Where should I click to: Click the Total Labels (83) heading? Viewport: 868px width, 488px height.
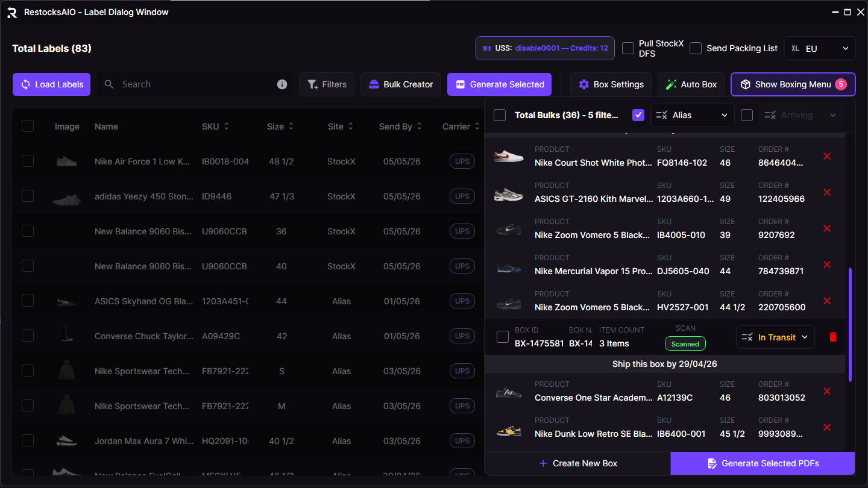click(52, 48)
